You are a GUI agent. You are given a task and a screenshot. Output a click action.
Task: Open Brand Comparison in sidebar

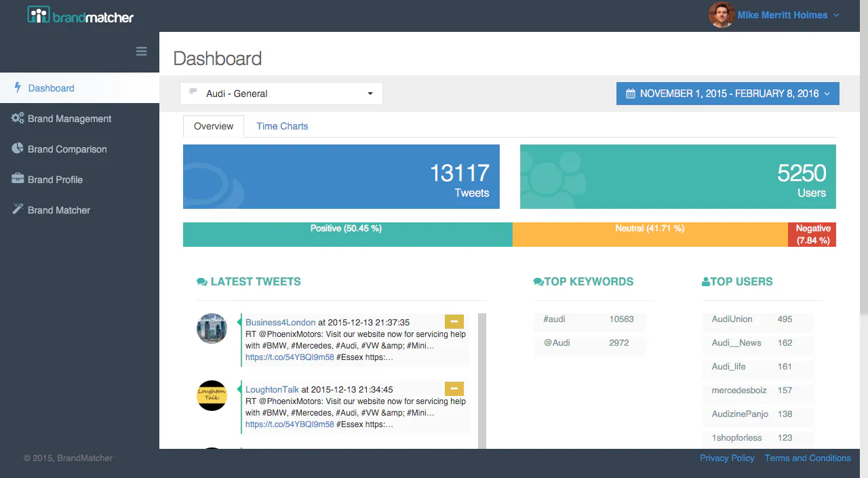[x=79, y=149]
